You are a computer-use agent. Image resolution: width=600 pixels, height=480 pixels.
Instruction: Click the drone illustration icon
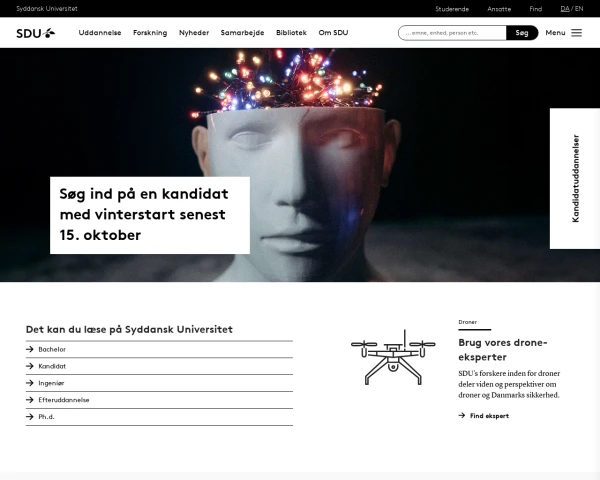pyautogui.click(x=393, y=357)
